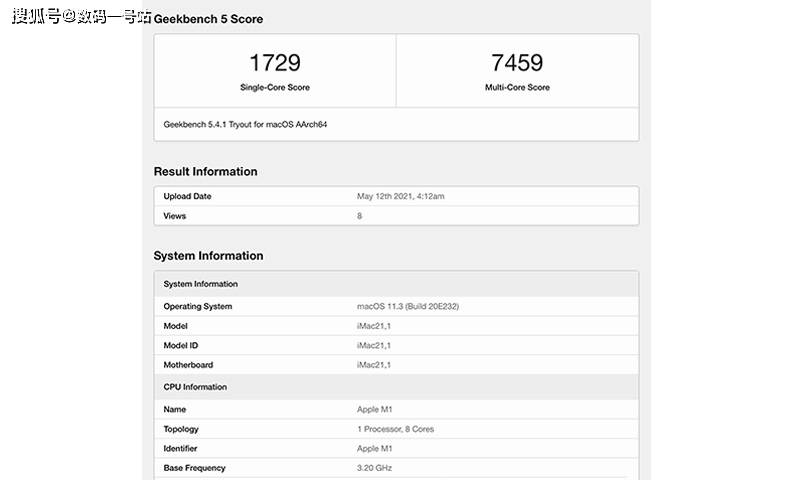Click the May 12th 2021 upload timestamp

pyautogui.click(x=400, y=197)
